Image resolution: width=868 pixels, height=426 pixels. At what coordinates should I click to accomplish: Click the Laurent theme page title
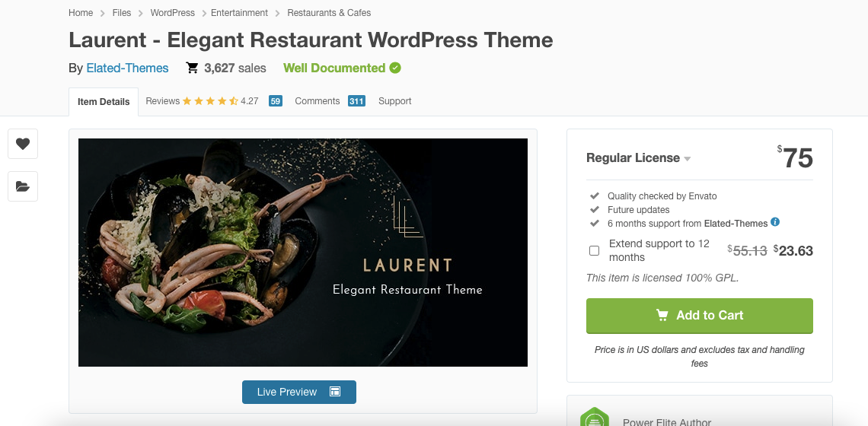click(311, 40)
